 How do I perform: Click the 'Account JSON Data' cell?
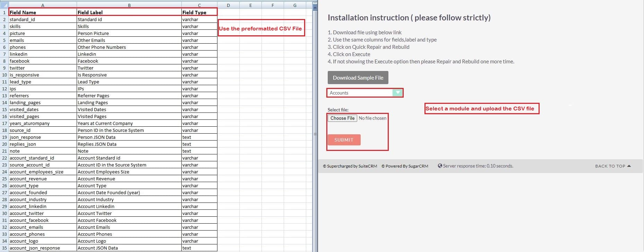click(x=129, y=248)
